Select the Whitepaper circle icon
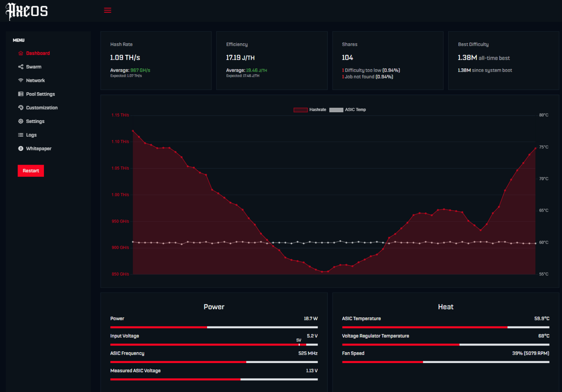Viewport: 562px width, 392px height. click(21, 148)
